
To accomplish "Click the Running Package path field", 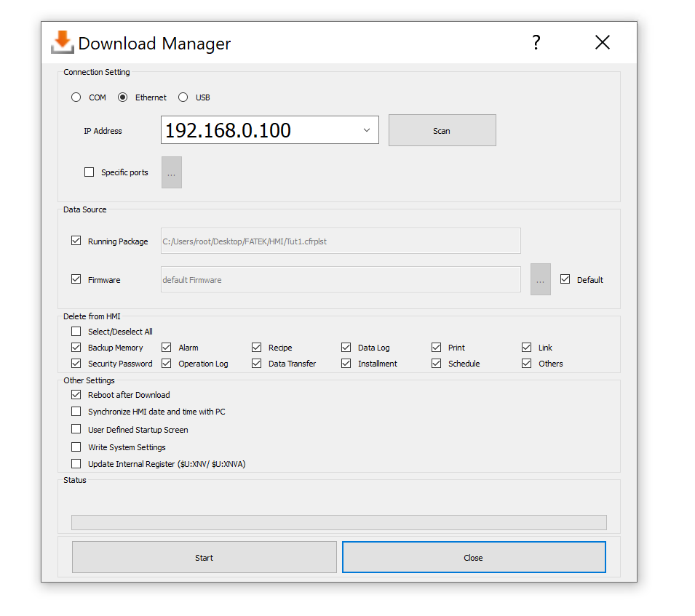I will (x=340, y=241).
